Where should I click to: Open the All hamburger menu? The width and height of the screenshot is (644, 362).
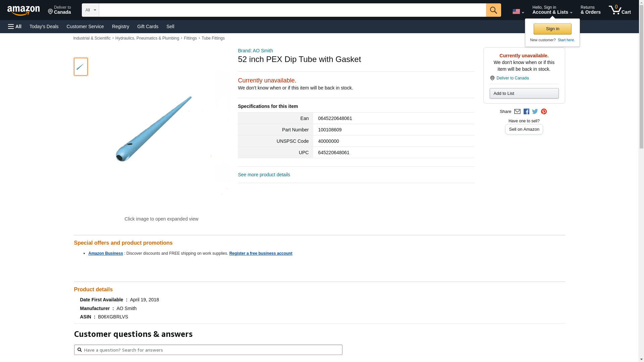tap(15, 26)
